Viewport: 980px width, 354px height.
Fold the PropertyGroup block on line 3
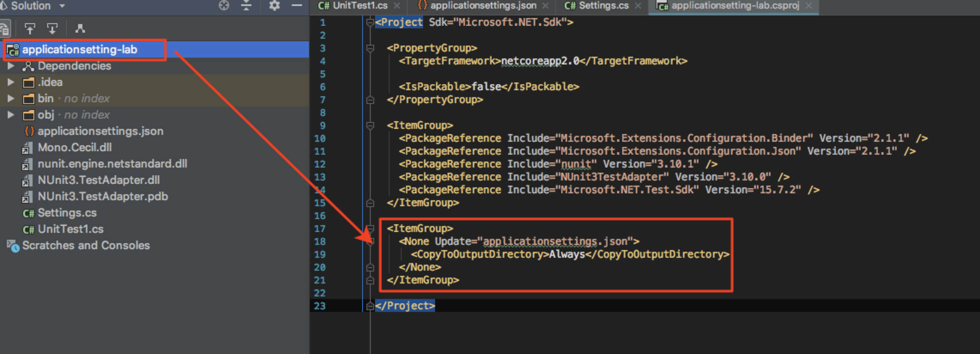tap(370, 48)
